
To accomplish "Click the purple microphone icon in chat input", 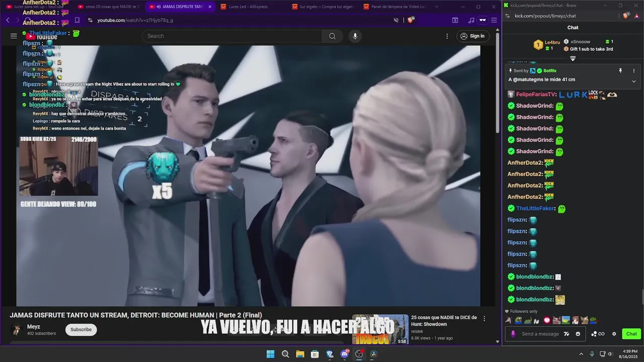I will (x=513, y=334).
